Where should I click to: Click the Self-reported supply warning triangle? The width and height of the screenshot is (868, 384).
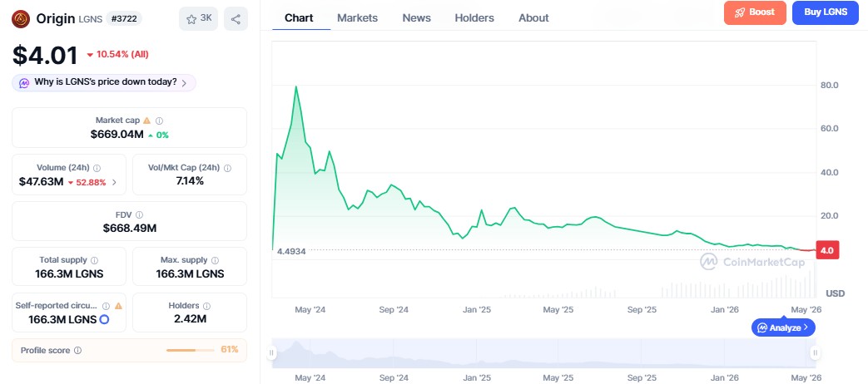click(118, 306)
